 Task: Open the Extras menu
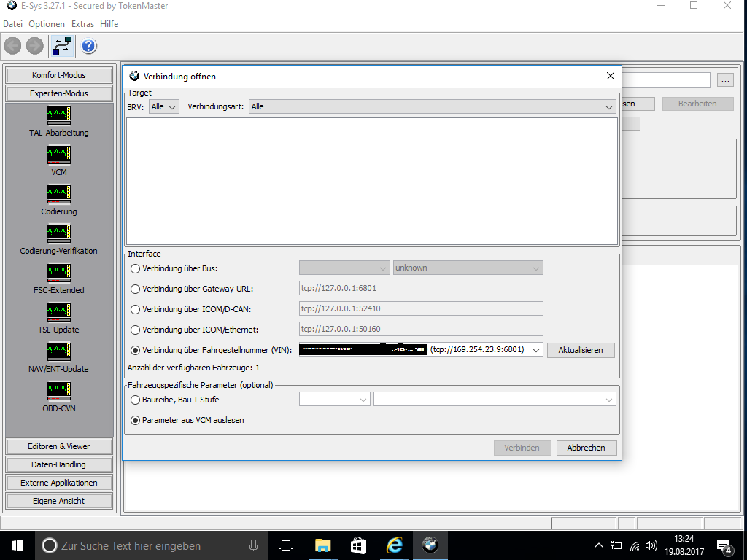82,24
